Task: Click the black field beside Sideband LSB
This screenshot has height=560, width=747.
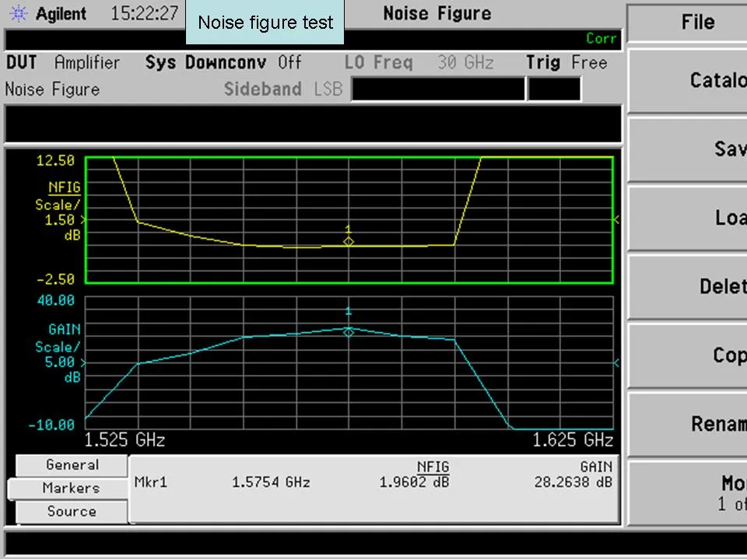Action: click(438, 89)
